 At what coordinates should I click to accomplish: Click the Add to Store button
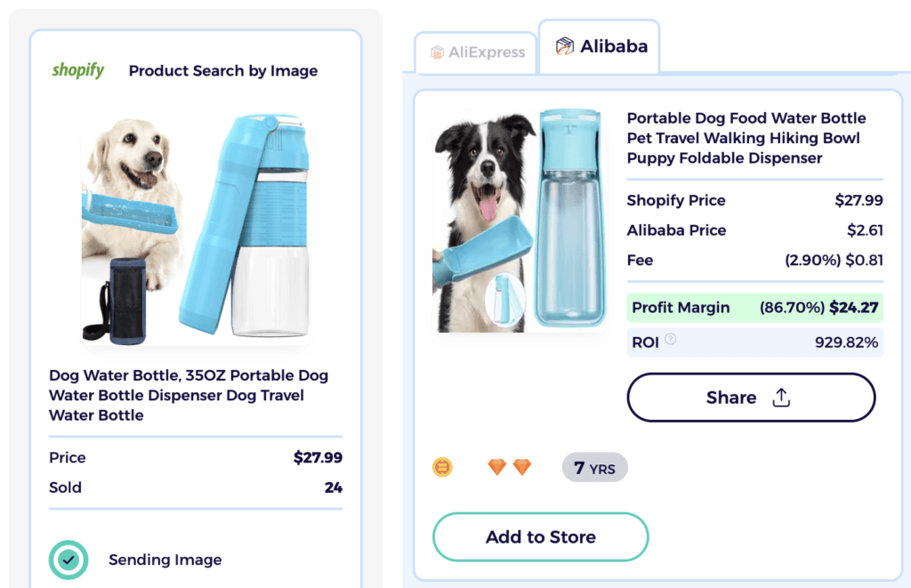[540, 536]
